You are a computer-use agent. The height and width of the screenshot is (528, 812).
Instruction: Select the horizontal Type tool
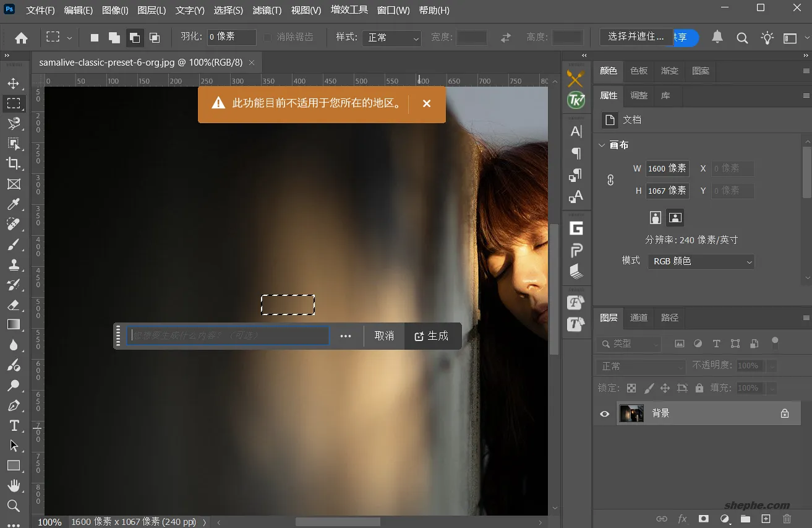point(14,425)
